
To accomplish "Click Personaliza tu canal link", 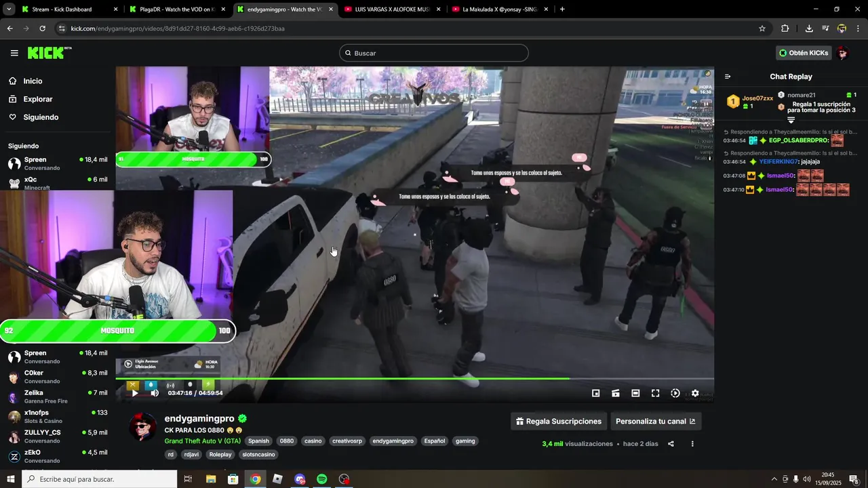I will coord(656,421).
